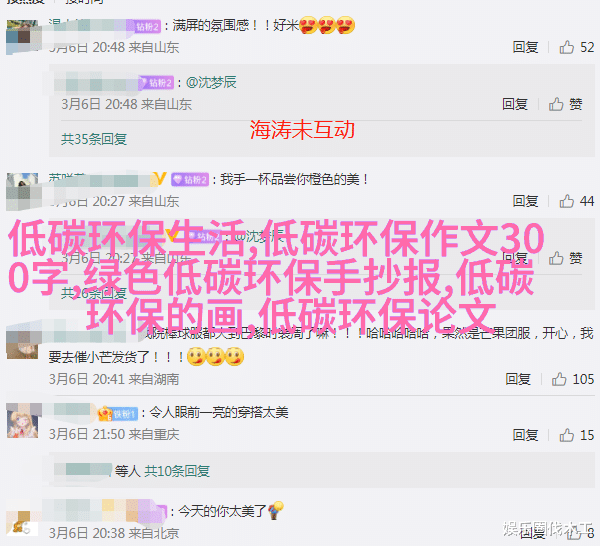
Task: Open the anime avatar of the 重庆 commenter
Action: 23,423
